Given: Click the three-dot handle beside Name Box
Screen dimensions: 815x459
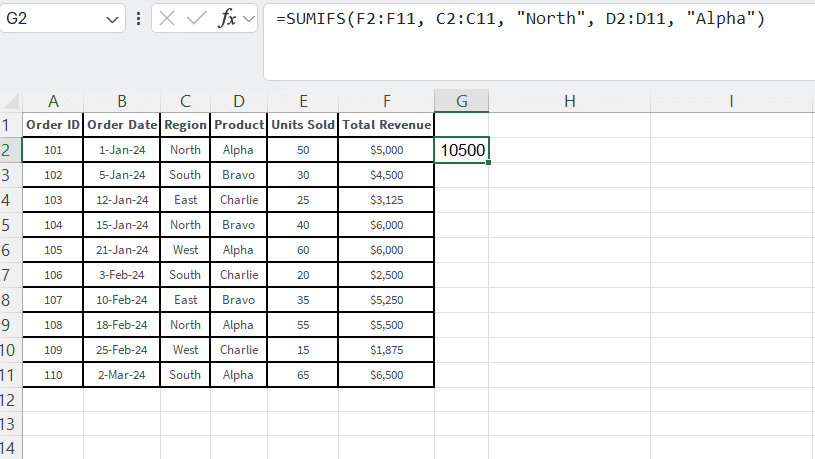Looking at the screenshot, I should (138, 19).
